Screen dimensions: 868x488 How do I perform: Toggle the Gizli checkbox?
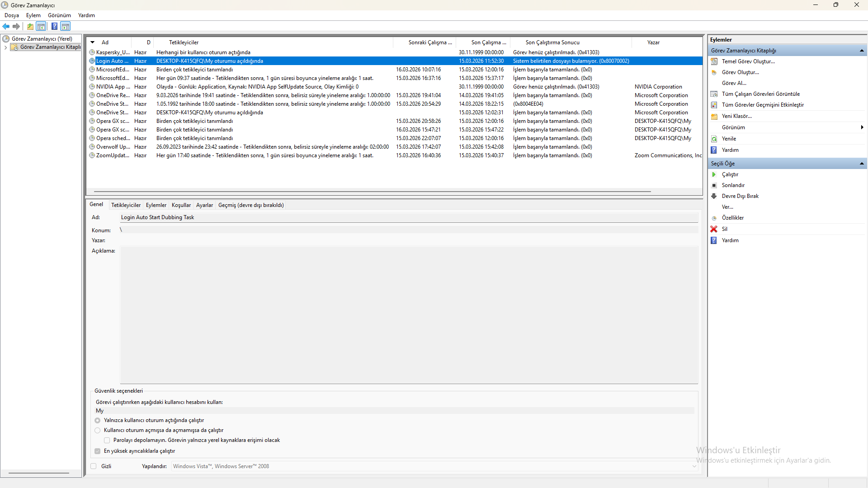[x=94, y=466]
